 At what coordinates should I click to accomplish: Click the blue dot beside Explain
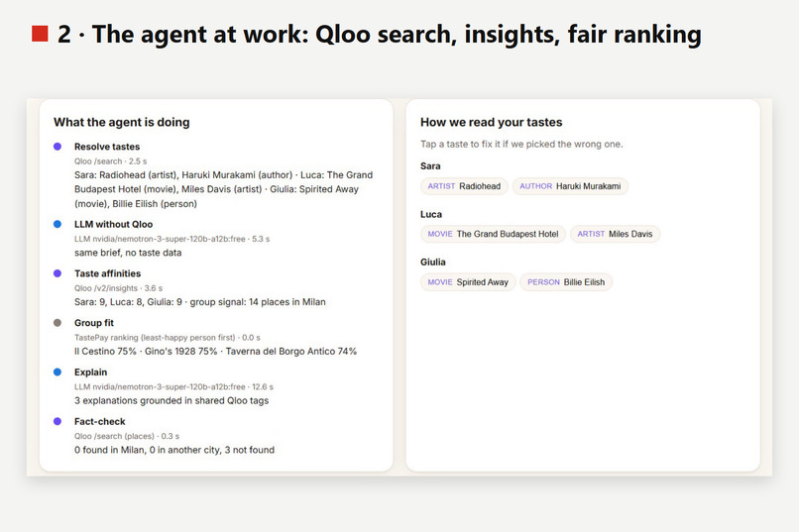click(x=57, y=372)
